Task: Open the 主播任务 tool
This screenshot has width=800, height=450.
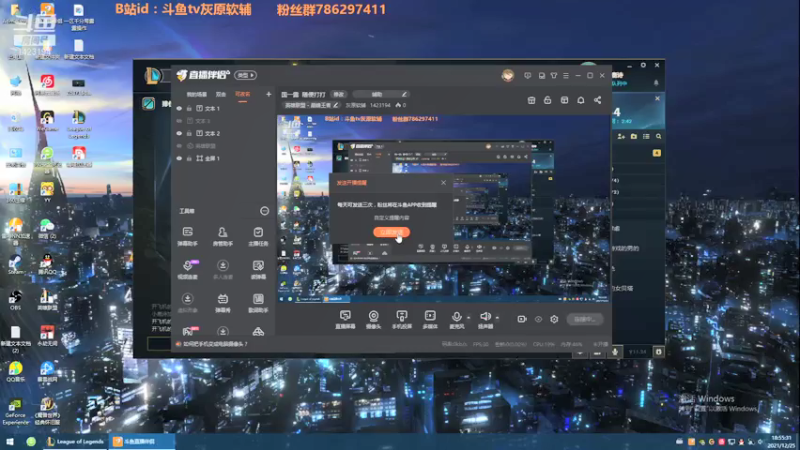Action: click(258, 236)
